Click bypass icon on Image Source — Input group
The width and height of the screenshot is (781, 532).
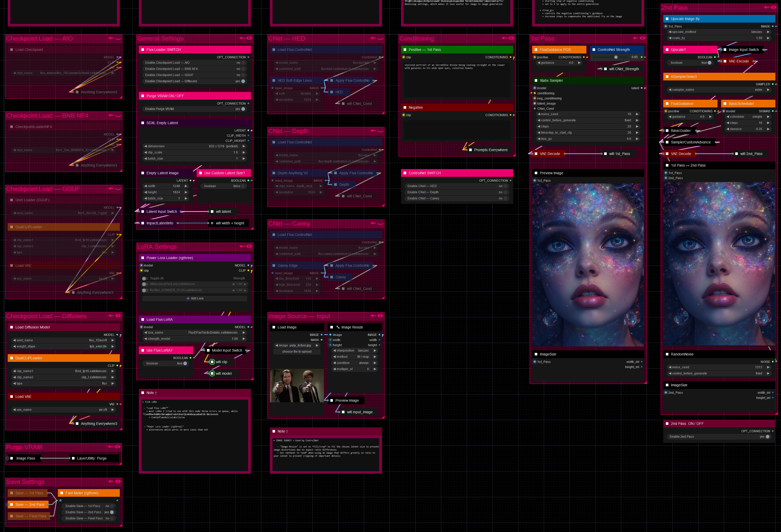[x=373, y=316]
